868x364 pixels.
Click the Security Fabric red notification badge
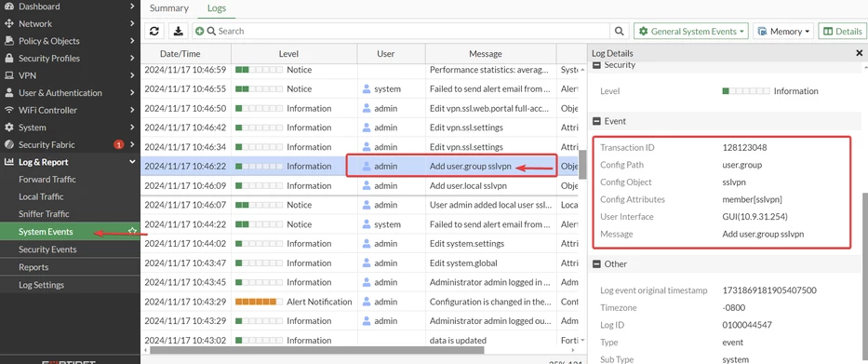[x=118, y=144]
